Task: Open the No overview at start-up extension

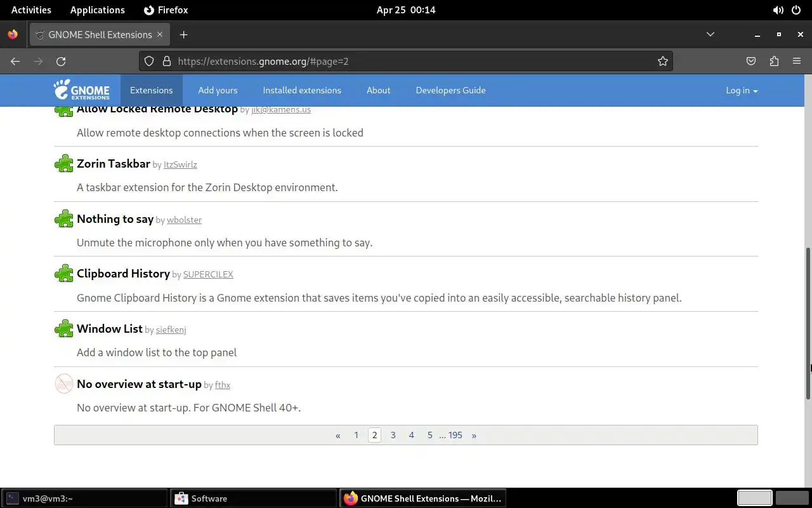Action: tap(139, 384)
